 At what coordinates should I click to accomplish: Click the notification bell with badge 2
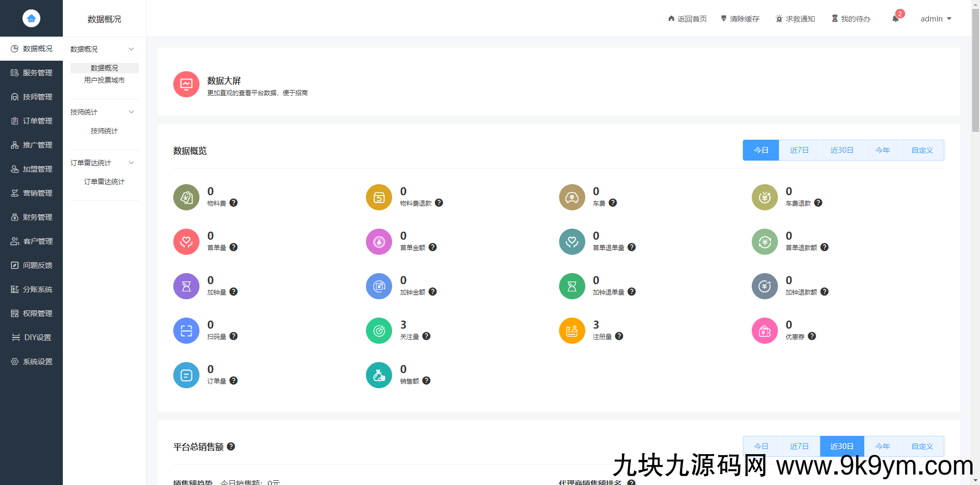896,18
